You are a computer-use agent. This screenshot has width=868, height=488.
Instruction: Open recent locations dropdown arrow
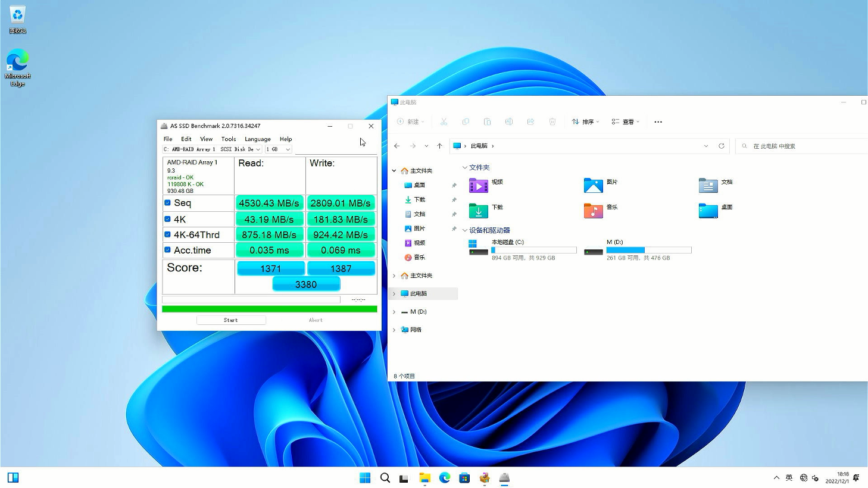[x=426, y=146]
